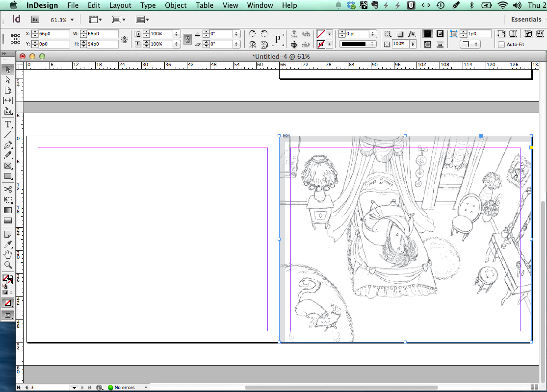Click the X position field 66p0
This screenshot has width=547, height=392.
[x=54, y=34]
